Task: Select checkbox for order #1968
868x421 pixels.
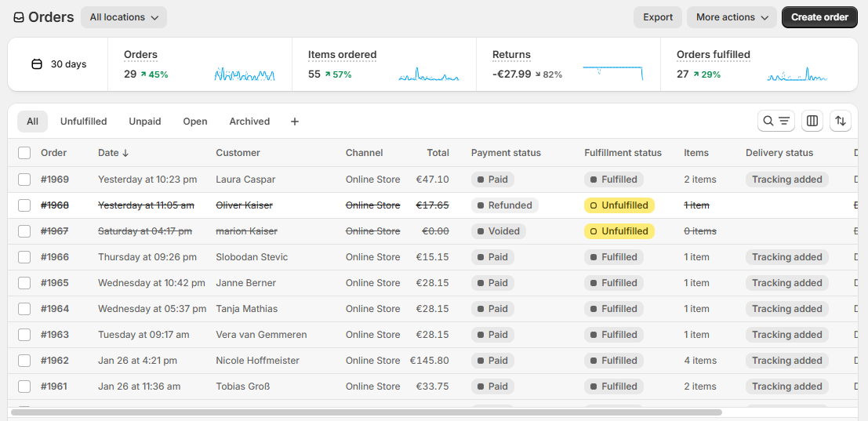Action: tap(24, 205)
